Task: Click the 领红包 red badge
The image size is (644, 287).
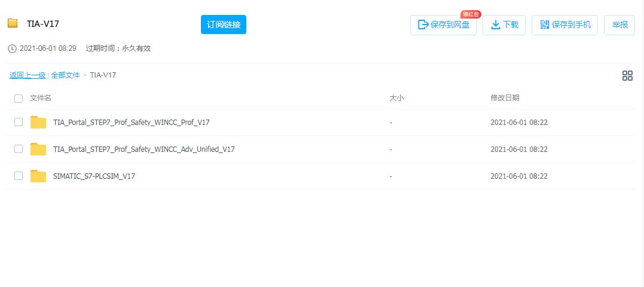Action: click(471, 14)
